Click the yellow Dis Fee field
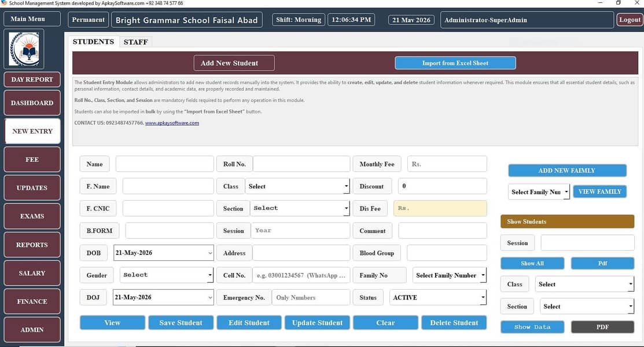This screenshot has width=644, height=347. [x=440, y=208]
